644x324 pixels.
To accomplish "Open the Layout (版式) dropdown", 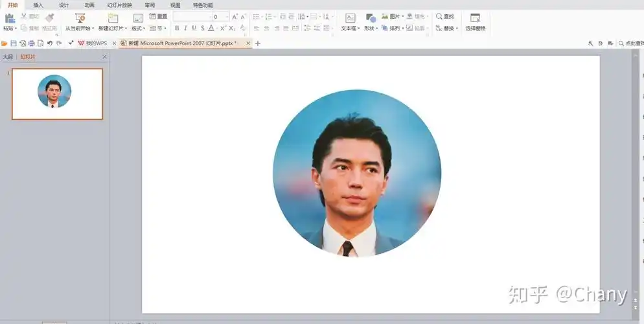I will click(x=138, y=29).
